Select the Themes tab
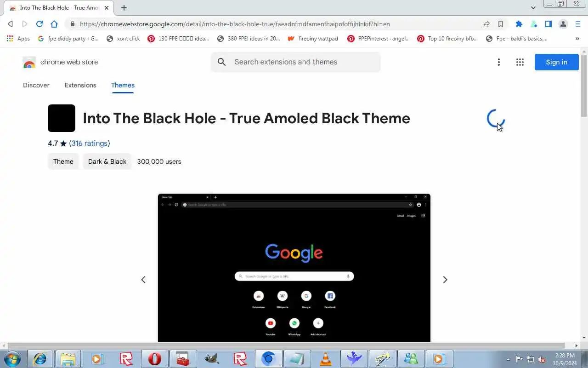This screenshot has width=588, height=368. pos(123,85)
